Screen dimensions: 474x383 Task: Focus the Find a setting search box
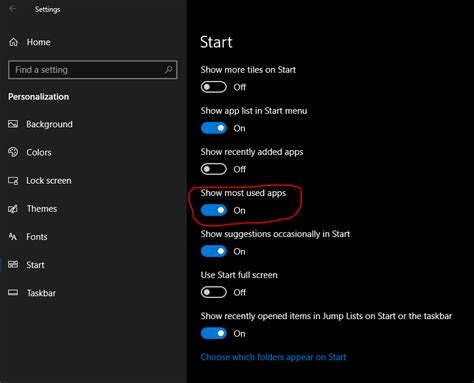coord(93,70)
